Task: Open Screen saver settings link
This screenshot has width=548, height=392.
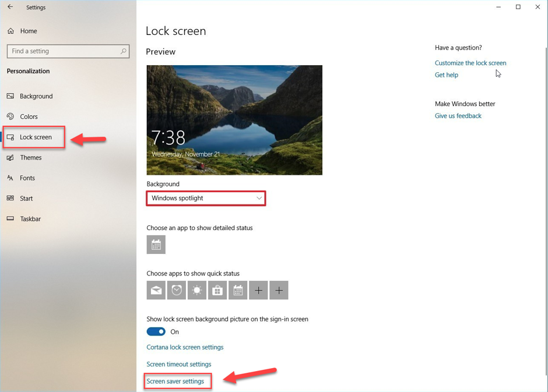Action: (175, 381)
